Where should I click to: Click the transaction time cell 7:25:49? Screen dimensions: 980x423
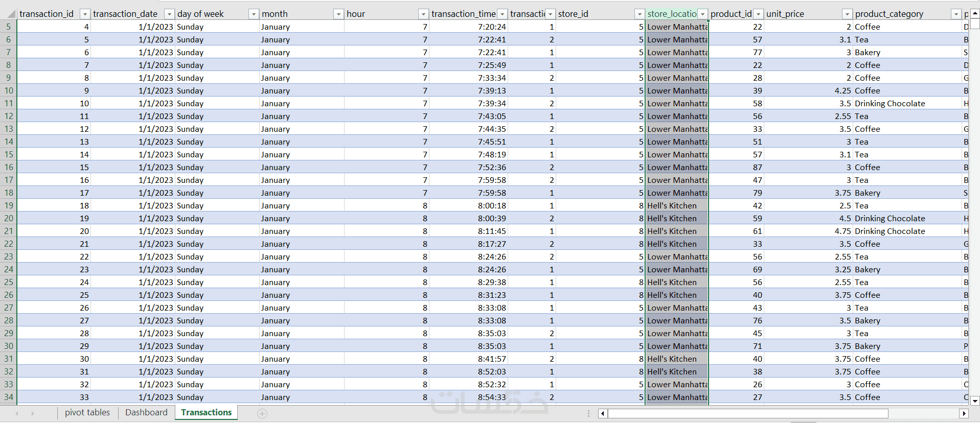point(468,65)
